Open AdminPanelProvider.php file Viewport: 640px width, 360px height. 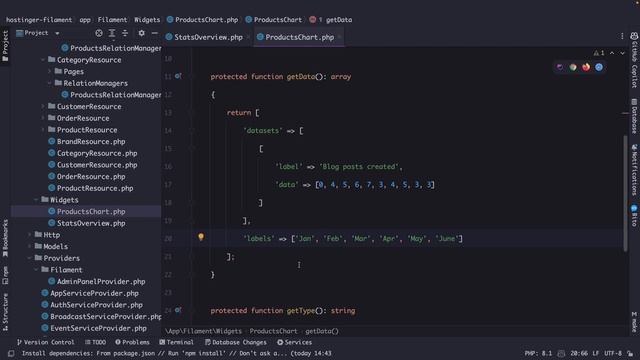click(x=101, y=282)
